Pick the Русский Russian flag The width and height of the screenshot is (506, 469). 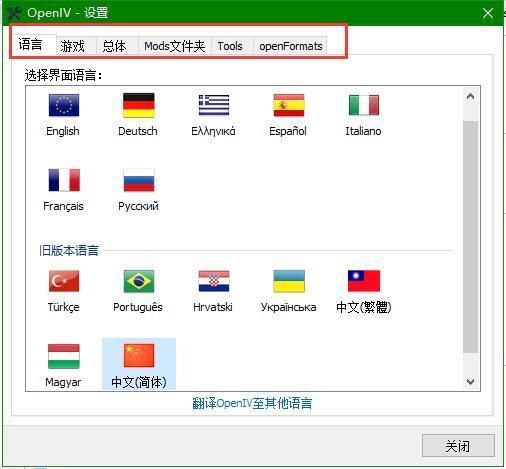tap(139, 180)
